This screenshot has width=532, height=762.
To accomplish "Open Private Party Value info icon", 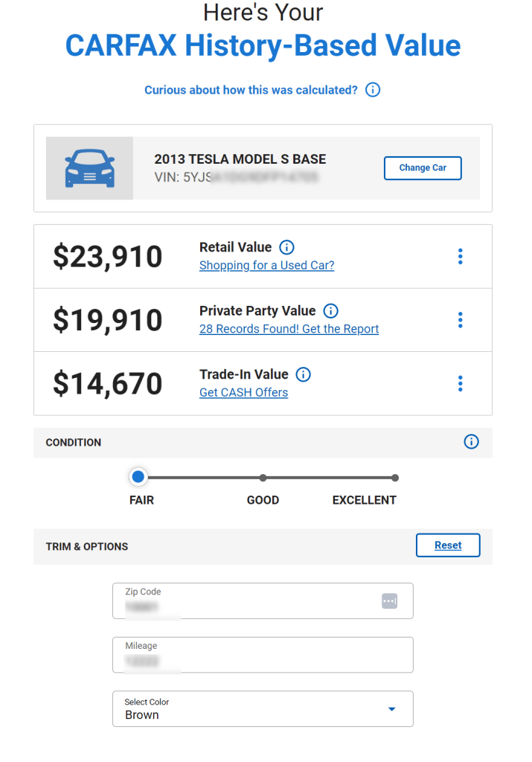I will tap(331, 311).
